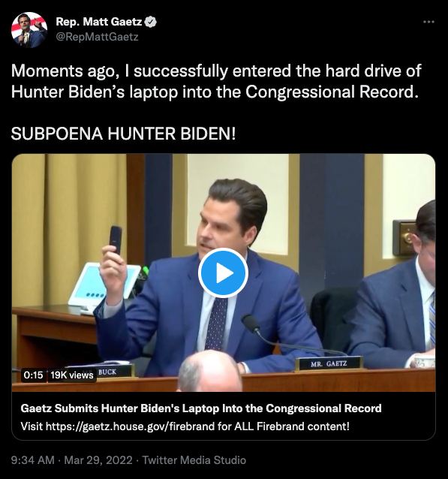Click the verified badge next to Gaetz name

(x=151, y=22)
